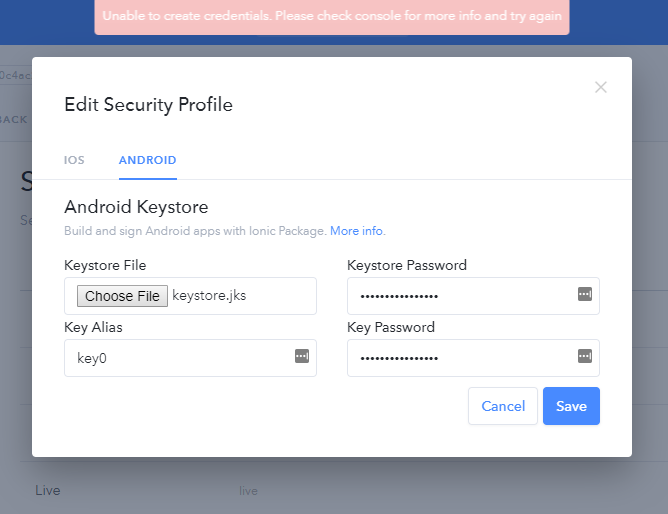668x514 pixels.
Task: Focus the Keystore Password input field
Action: 460,296
